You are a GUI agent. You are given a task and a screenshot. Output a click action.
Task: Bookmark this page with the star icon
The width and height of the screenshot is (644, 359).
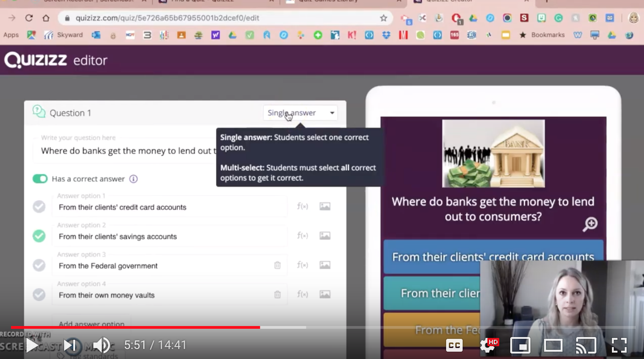pyautogui.click(x=383, y=18)
